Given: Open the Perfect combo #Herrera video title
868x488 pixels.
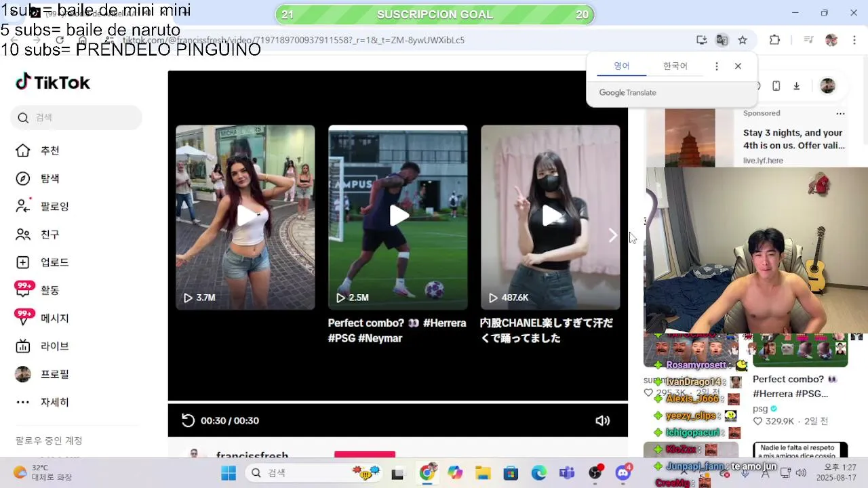Looking at the screenshot, I should coord(795,386).
